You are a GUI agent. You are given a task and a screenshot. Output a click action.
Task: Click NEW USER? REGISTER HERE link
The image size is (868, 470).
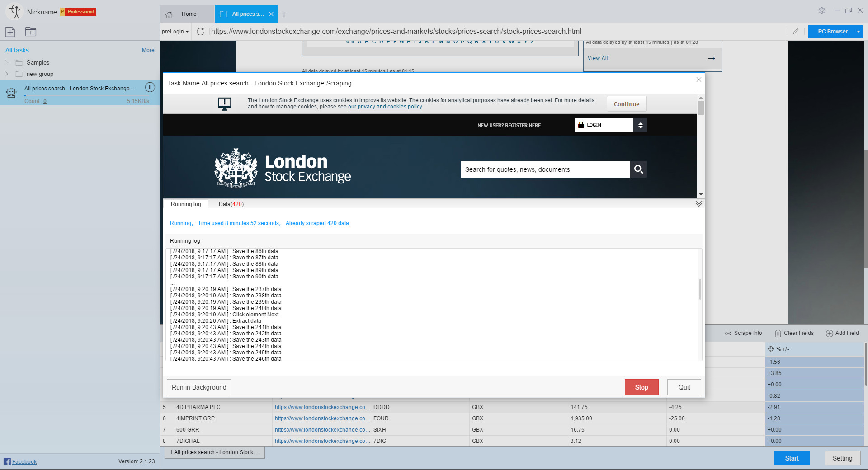[x=509, y=125]
